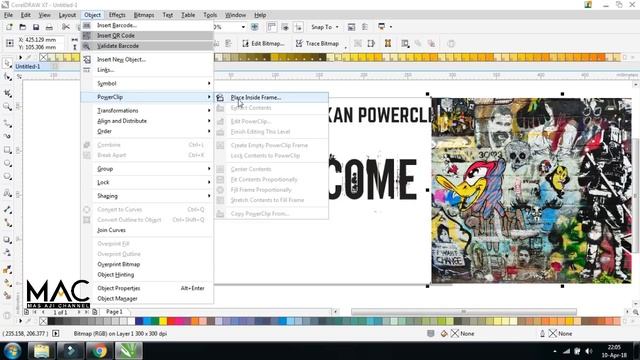This screenshot has width=640, height=360.
Task: Click the Wrap Text icon in property bar
Action: tap(404, 43)
